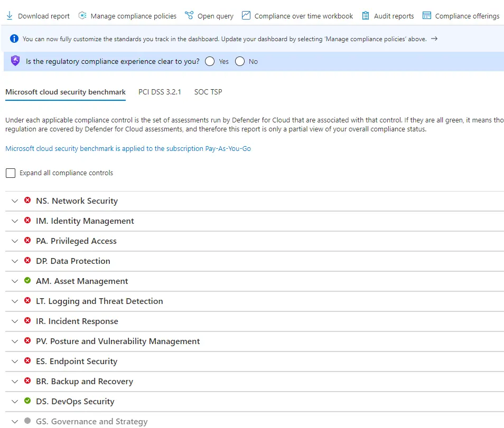Viewport: 504px width, 428px height.
Task: Expand the LT. Logging and Threat Detection chevron
Action: click(x=15, y=301)
